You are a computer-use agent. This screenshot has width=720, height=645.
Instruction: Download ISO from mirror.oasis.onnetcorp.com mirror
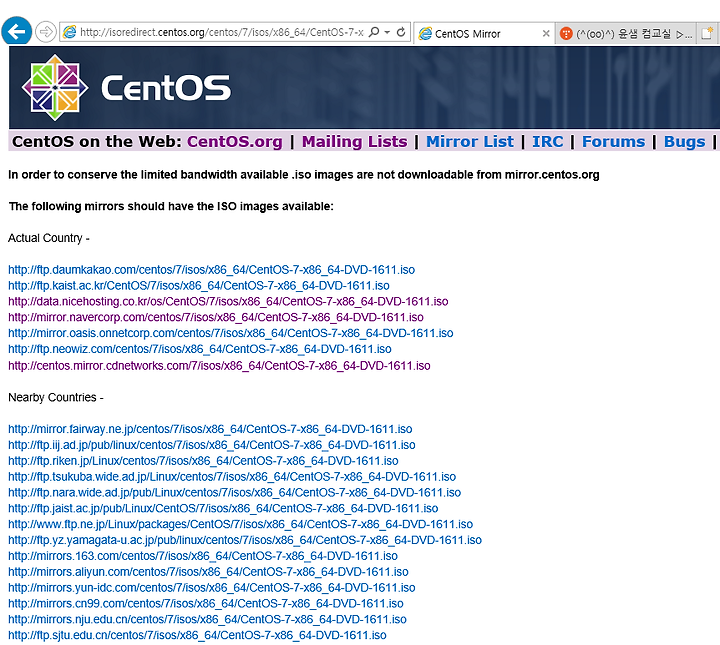pos(231,333)
